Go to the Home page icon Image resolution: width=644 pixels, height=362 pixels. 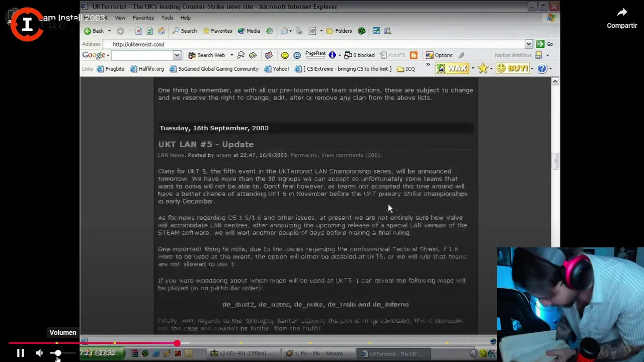[161, 31]
